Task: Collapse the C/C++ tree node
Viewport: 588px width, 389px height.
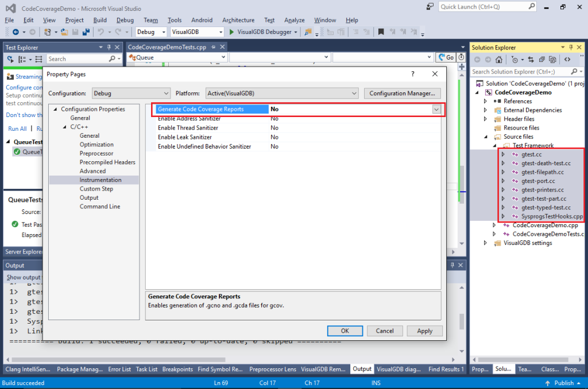Action: [x=64, y=127]
